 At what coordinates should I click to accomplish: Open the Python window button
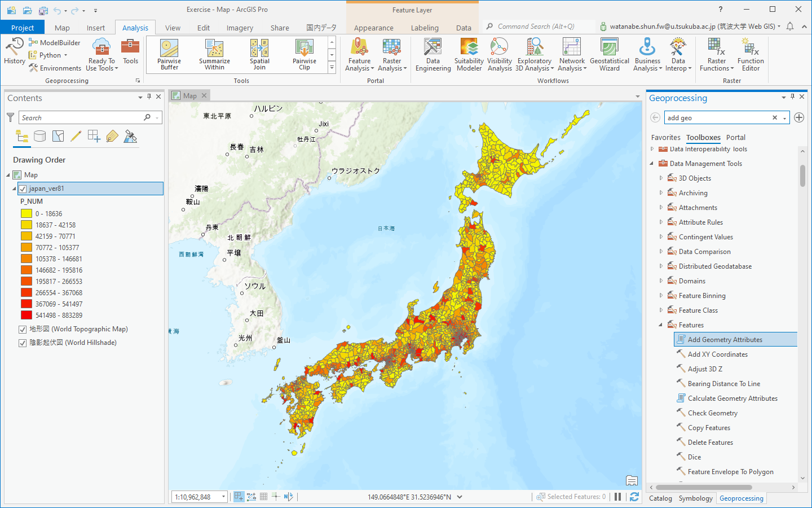coord(48,55)
